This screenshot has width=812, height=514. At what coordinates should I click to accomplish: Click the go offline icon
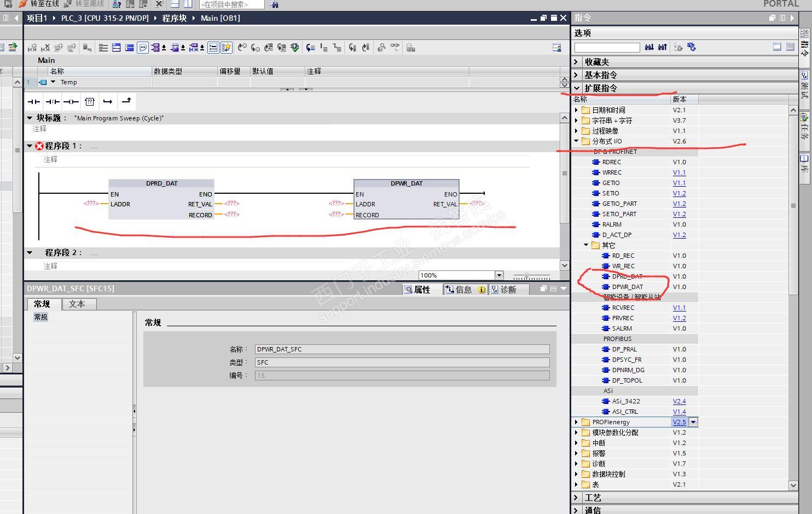(x=68, y=4)
